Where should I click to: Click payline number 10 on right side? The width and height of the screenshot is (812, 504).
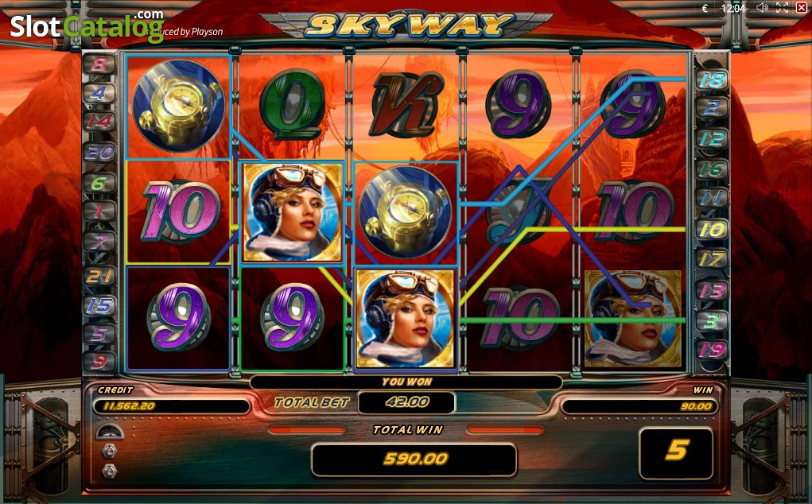(x=713, y=229)
